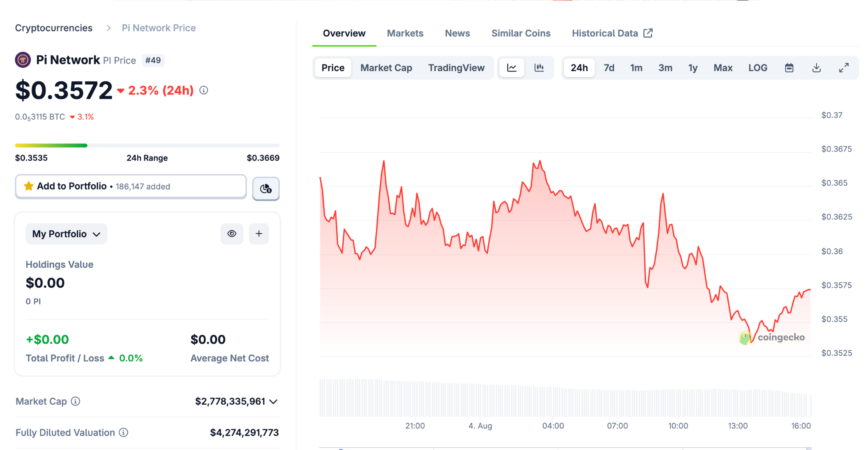
Task: Open the Overview tab
Action: pos(344,33)
